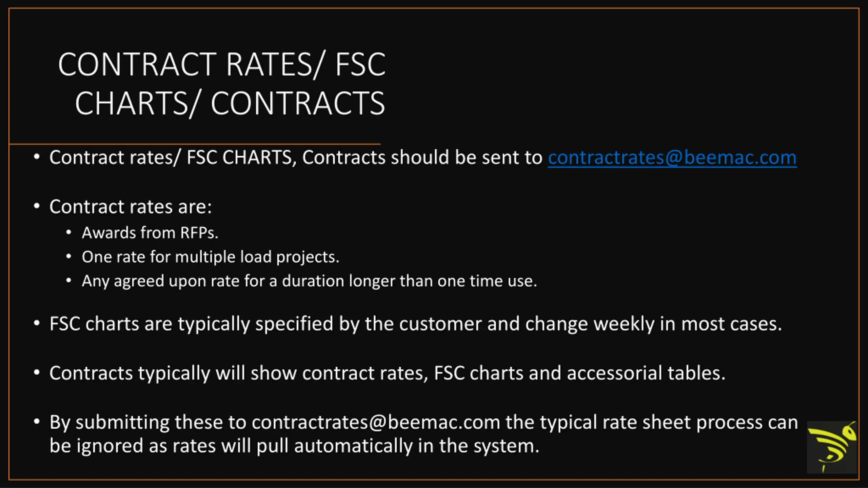This screenshot has height=488, width=868.
Task: Click the "Contract rates are:" bullet text
Action: coord(131,206)
